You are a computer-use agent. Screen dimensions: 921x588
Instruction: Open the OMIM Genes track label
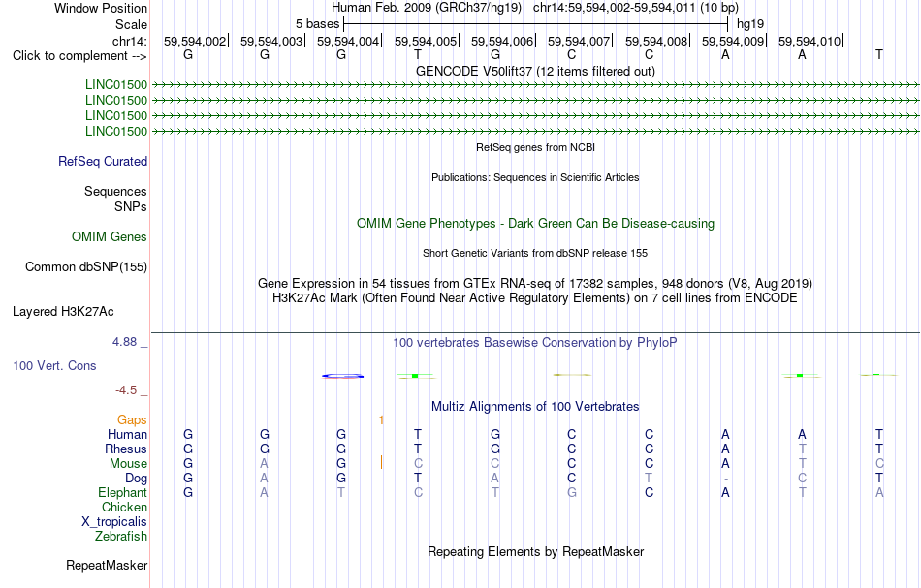[109, 236]
